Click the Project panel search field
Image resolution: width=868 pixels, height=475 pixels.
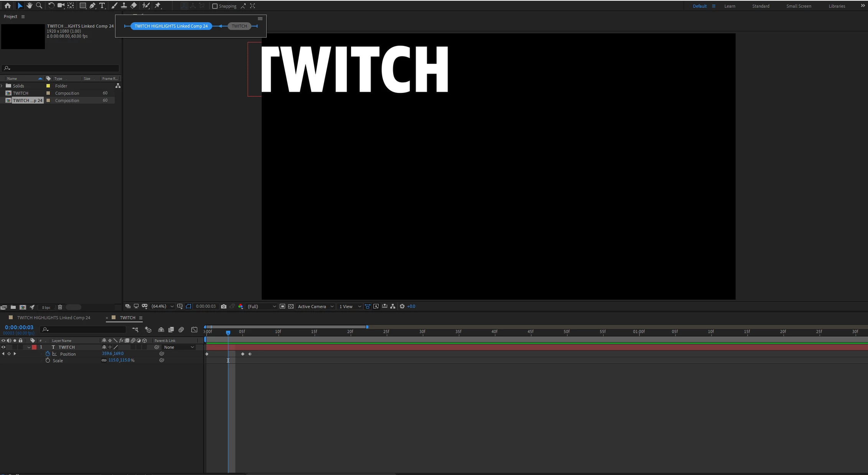click(61, 68)
